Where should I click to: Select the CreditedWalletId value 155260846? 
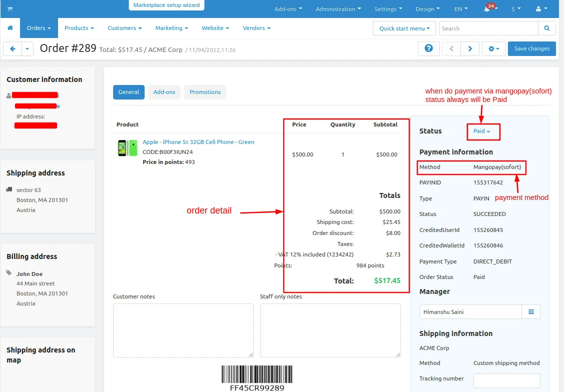click(488, 246)
